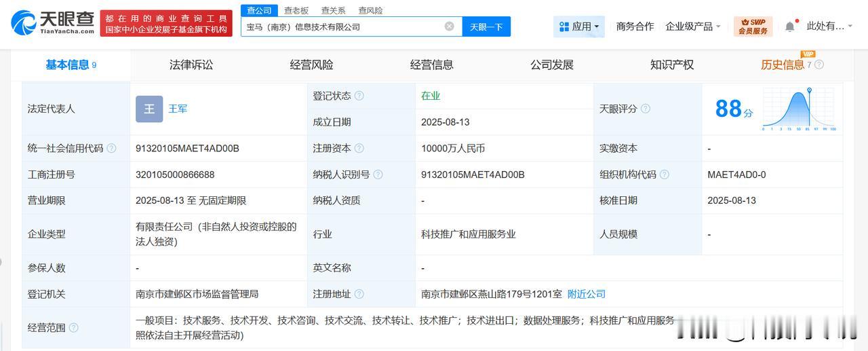868x351 pixels.
Task: Click the 附近公司 link
Action: click(x=587, y=294)
